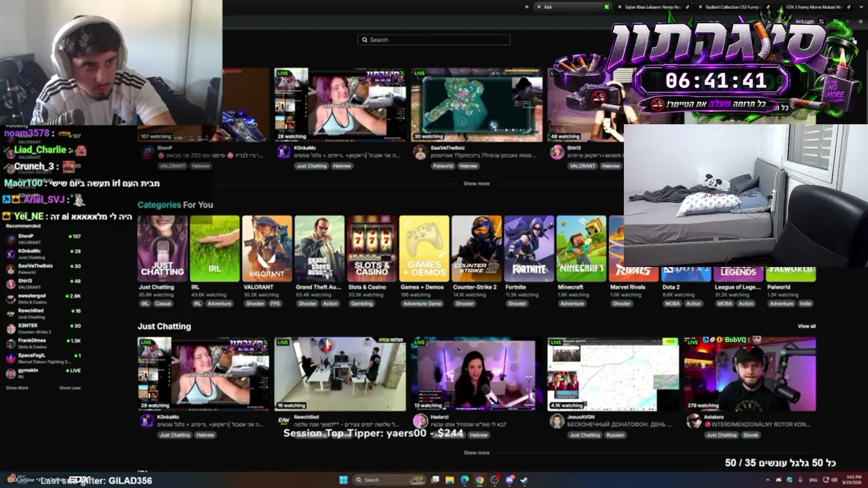Viewport: 868px width, 488px height.
Task: Open the Minecraft category card
Action: coord(581,249)
